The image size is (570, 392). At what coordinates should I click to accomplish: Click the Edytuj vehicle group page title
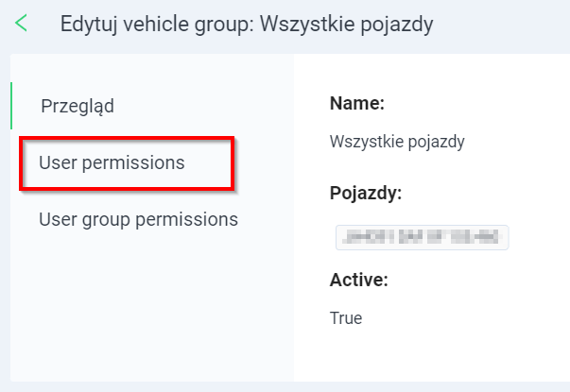(247, 25)
